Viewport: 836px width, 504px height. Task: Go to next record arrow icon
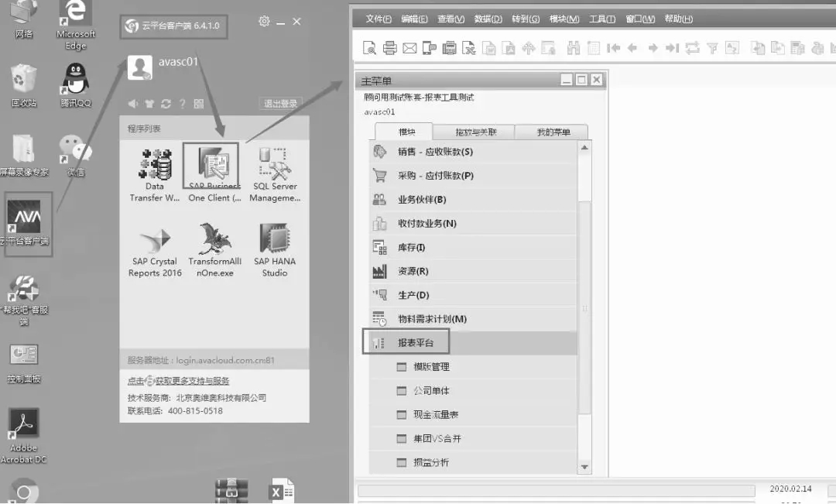(x=653, y=48)
